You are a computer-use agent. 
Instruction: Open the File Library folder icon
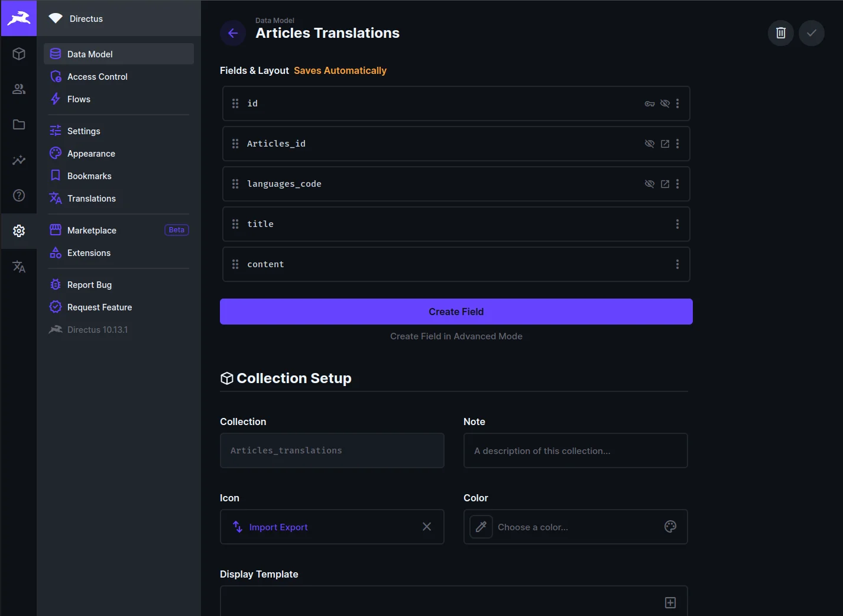[19, 125]
